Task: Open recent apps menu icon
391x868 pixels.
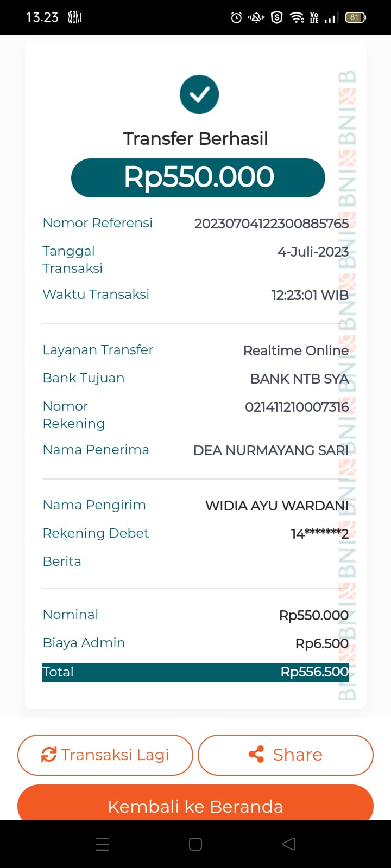Action: pos(102,844)
